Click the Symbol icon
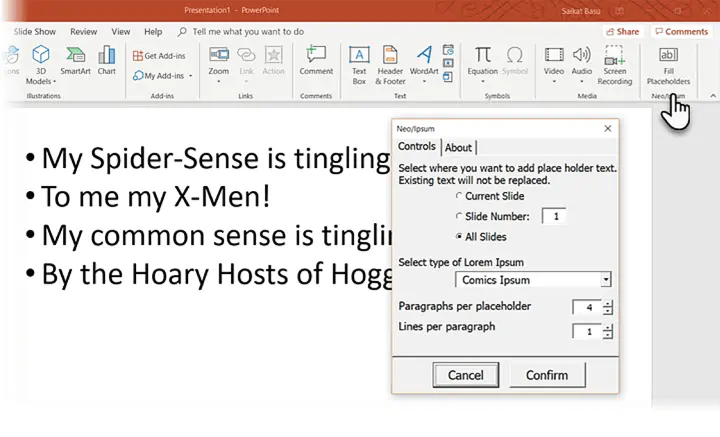The image size is (720, 437). pos(515,60)
